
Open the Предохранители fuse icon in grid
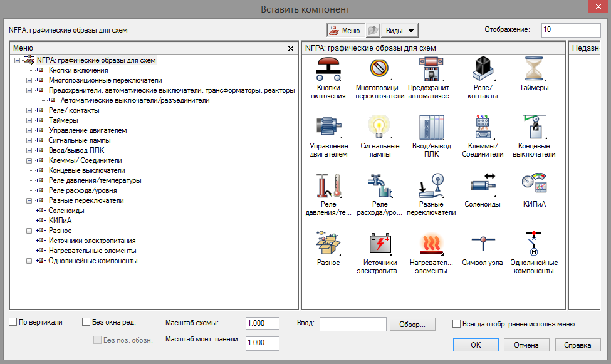431,69
